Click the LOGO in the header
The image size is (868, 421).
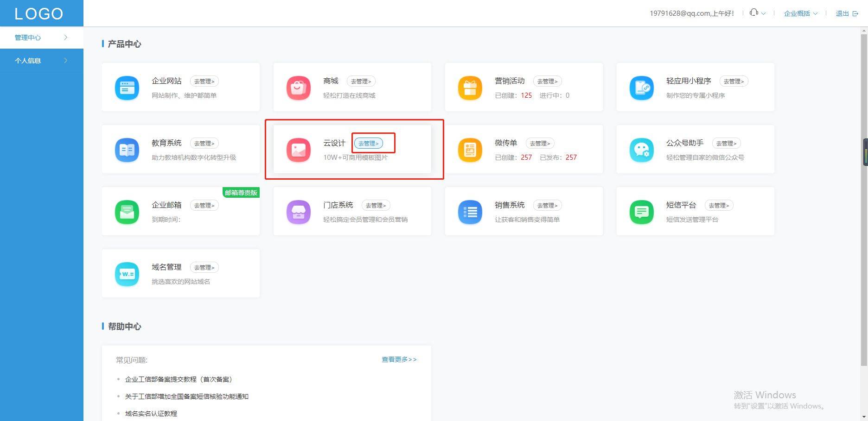39,13
